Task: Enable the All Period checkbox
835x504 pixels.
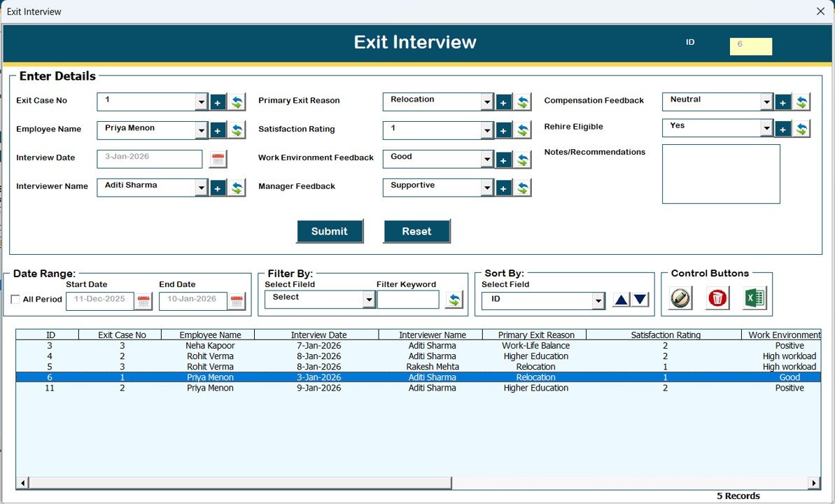Action: [15, 300]
